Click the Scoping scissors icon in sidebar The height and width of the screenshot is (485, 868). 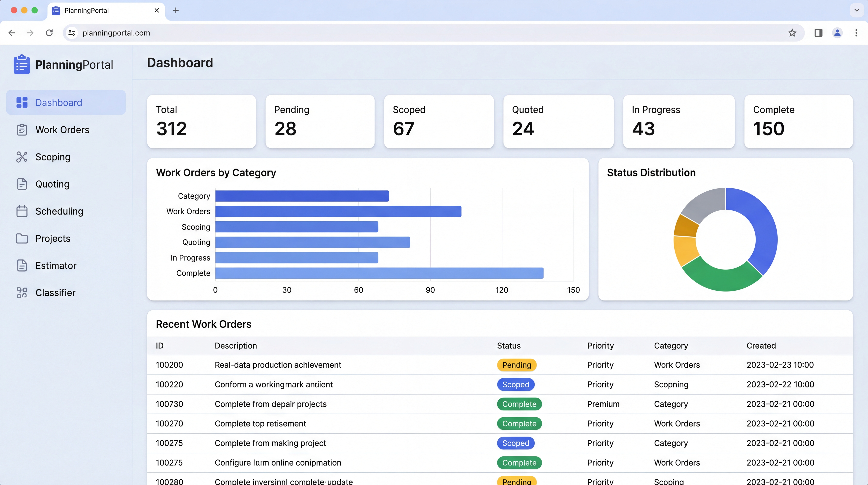pos(22,157)
